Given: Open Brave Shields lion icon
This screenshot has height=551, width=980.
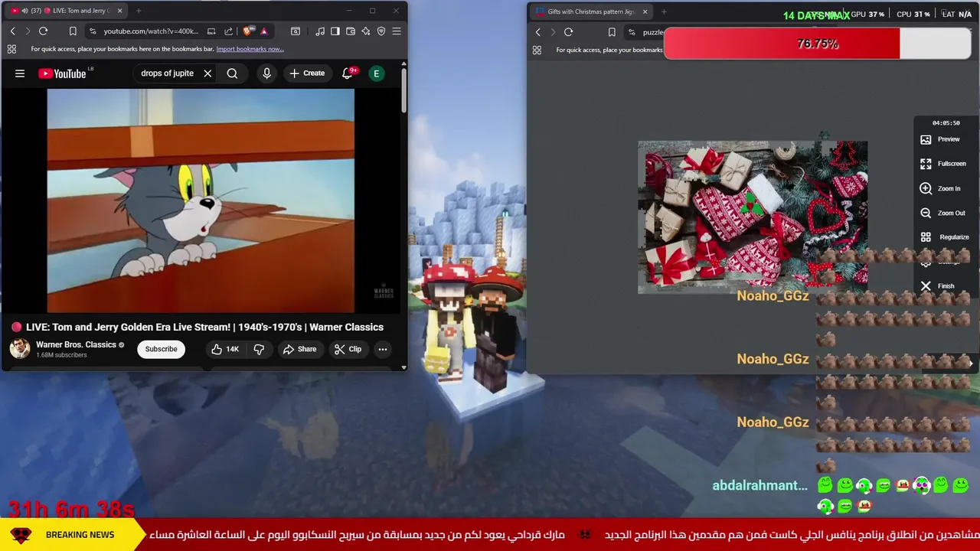Looking at the screenshot, I should pyautogui.click(x=247, y=31).
